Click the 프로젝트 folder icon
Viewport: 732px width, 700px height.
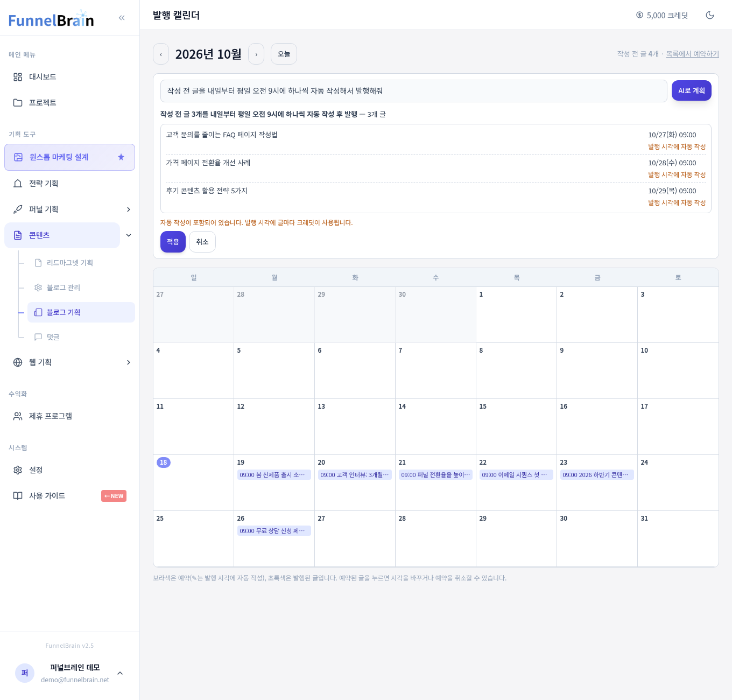click(x=18, y=103)
